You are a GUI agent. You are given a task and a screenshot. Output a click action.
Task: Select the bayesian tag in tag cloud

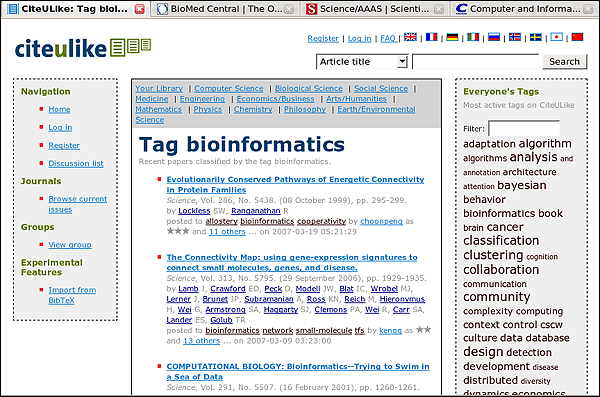pos(522,185)
